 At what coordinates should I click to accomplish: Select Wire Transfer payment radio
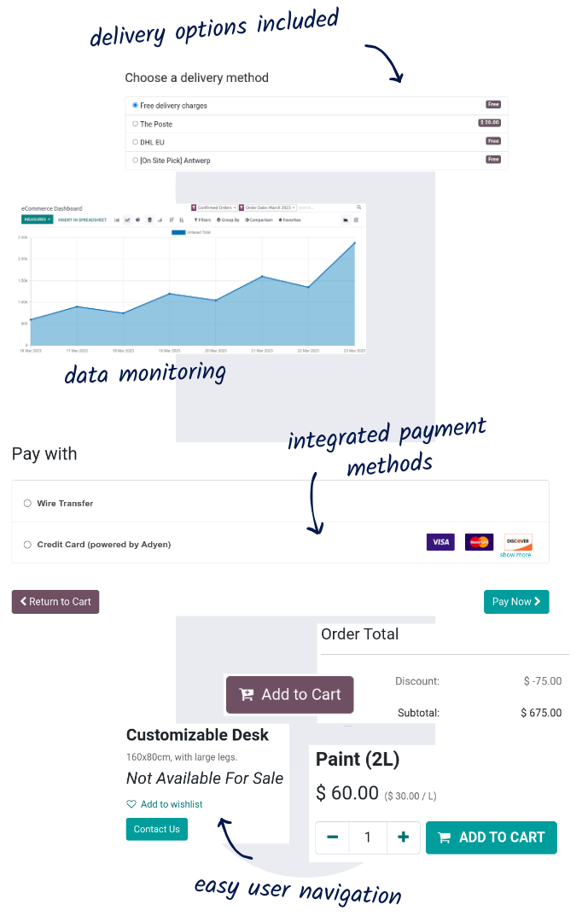[27, 504]
